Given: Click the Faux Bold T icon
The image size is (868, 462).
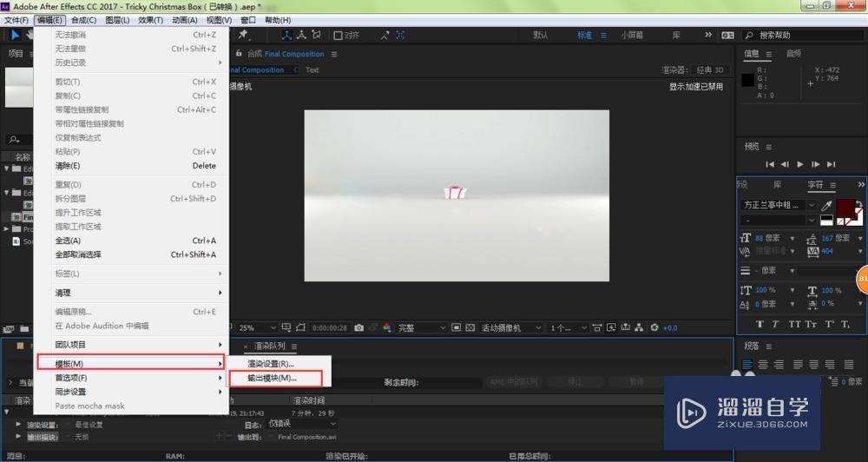Looking at the screenshot, I should pos(759,325).
